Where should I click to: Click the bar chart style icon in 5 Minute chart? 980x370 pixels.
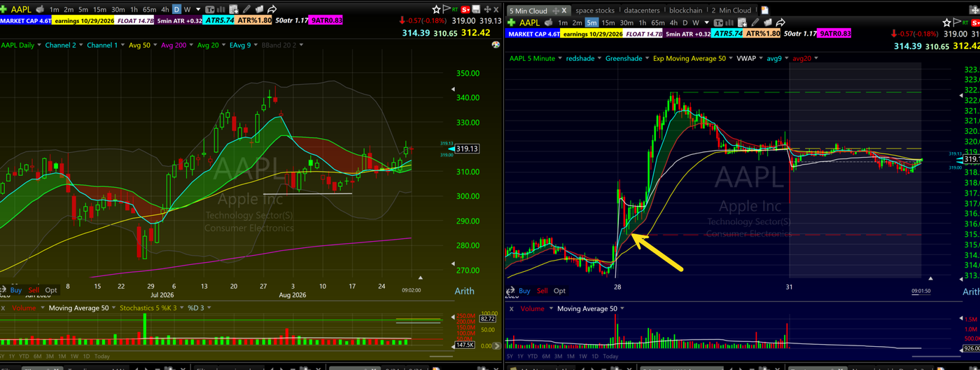729,23
